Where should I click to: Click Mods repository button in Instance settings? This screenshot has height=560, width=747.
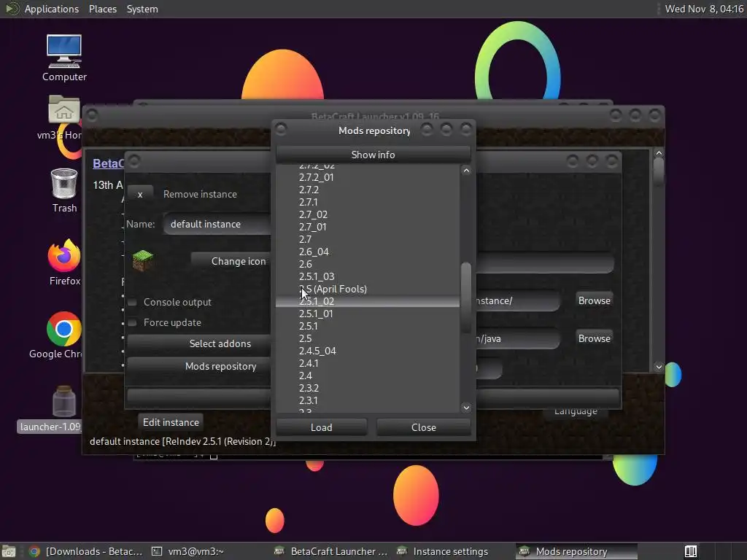(200, 366)
